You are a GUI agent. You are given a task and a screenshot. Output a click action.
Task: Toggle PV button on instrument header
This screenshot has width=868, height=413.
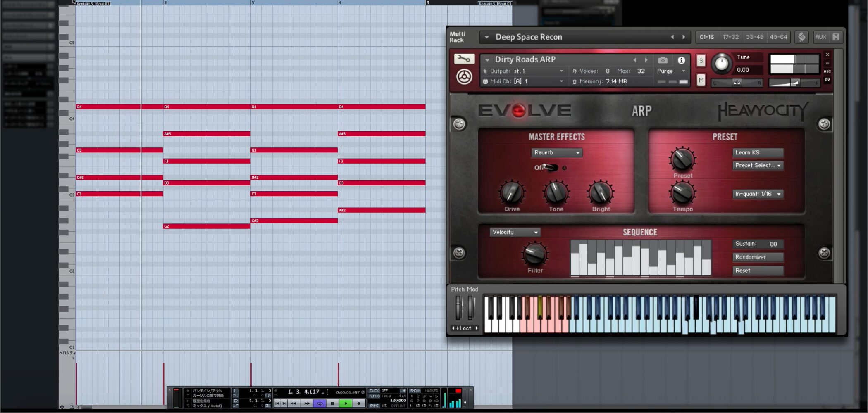[x=827, y=80]
